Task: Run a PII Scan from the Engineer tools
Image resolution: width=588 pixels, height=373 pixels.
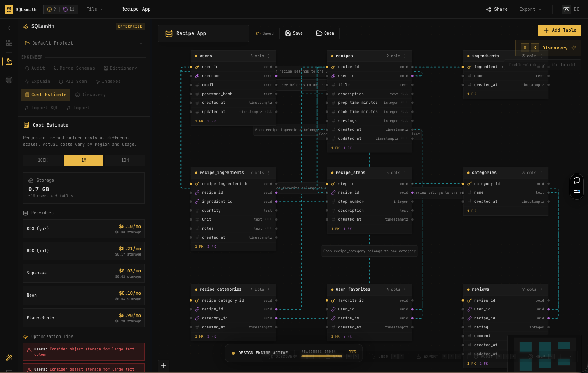Action: (73, 81)
